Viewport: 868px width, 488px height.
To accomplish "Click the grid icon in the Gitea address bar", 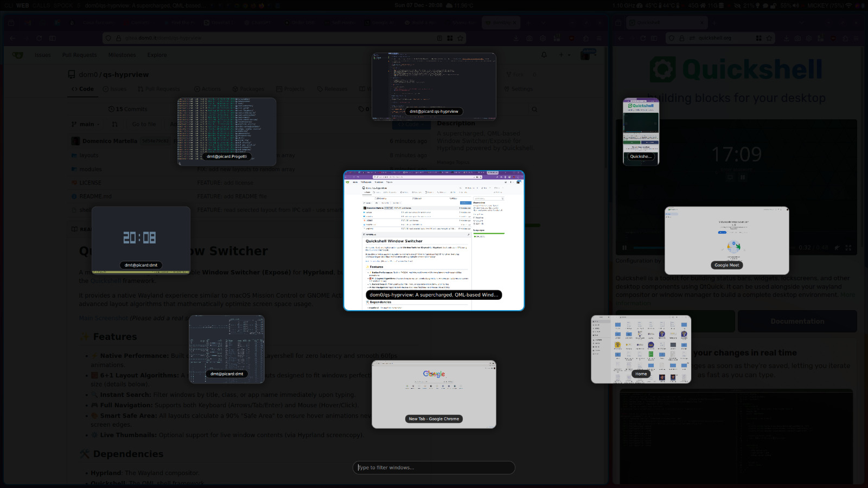I will [x=450, y=38].
